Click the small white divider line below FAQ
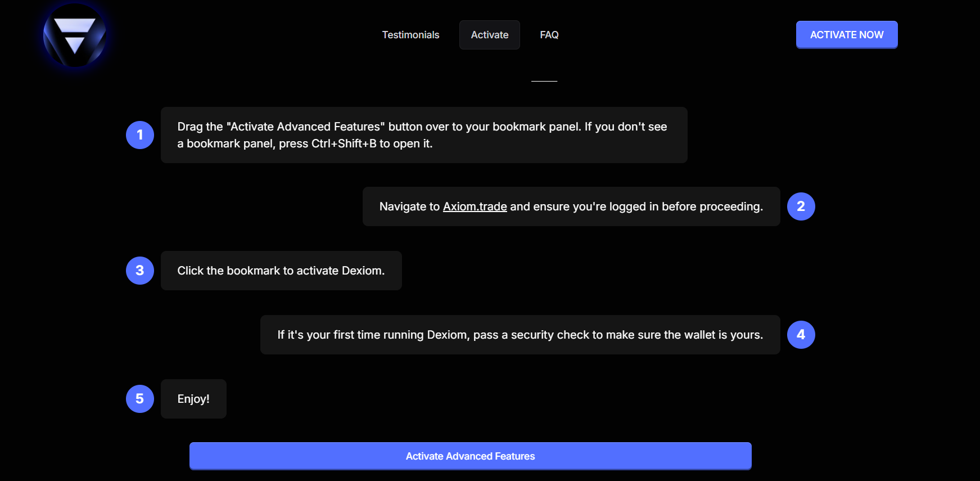 point(544,81)
